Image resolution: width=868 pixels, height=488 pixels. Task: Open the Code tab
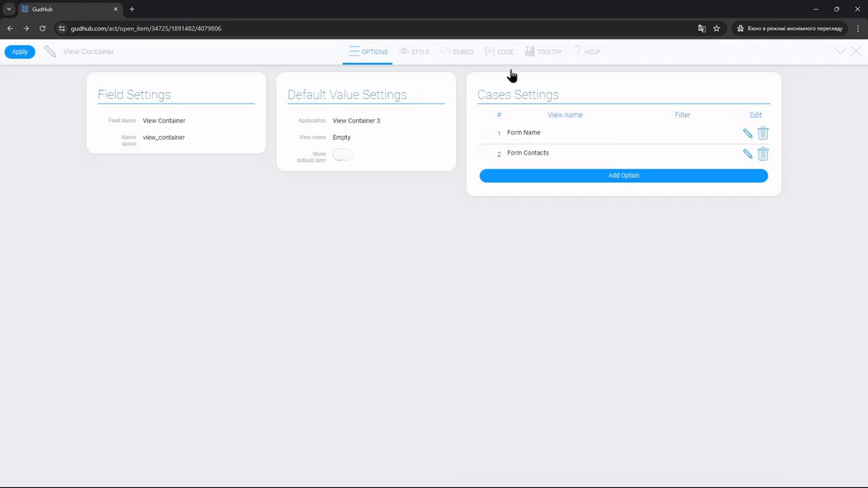(x=499, y=52)
